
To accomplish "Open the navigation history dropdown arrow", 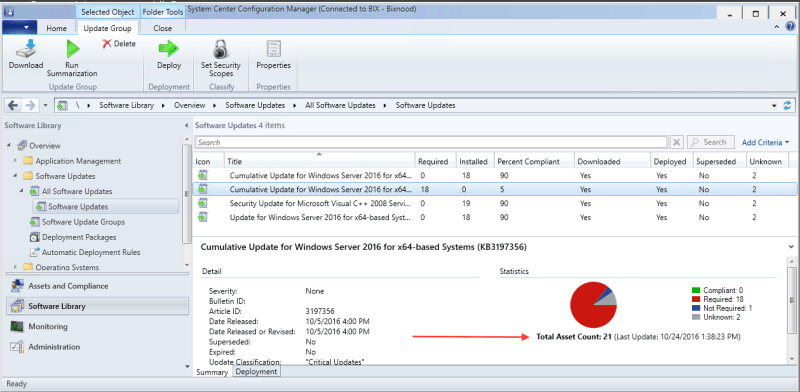I will pyautogui.click(x=45, y=105).
